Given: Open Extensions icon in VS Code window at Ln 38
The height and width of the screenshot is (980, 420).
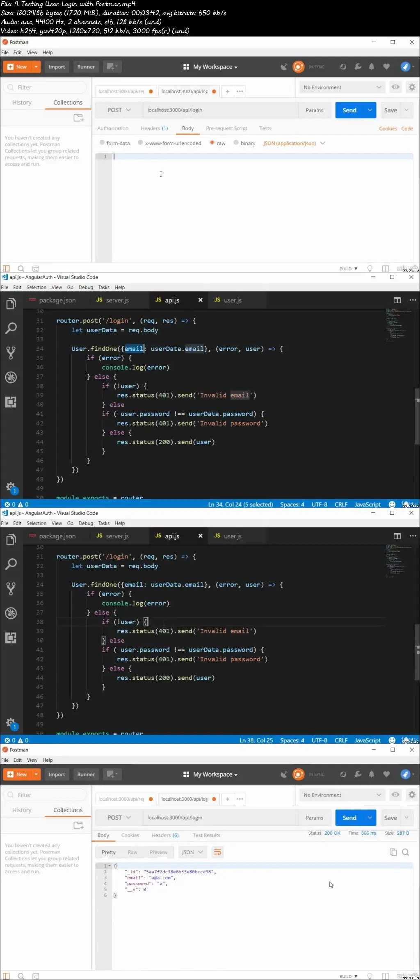Looking at the screenshot, I should point(11,638).
